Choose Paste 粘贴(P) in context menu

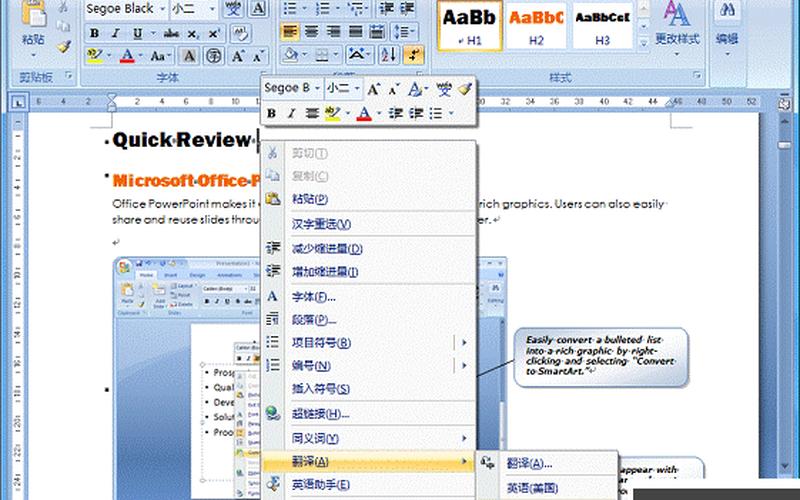(x=368, y=199)
